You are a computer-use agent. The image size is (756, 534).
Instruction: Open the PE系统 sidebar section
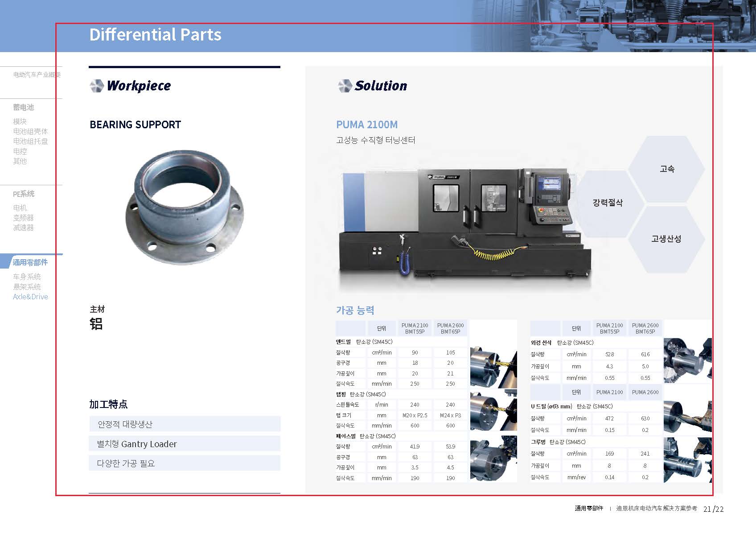[x=24, y=194]
